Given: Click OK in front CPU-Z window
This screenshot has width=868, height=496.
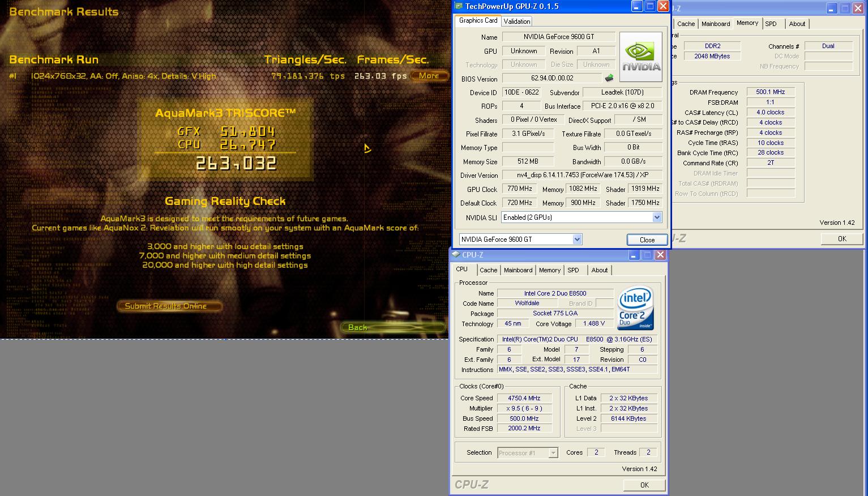Looking at the screenshot, I should [644, 485].
